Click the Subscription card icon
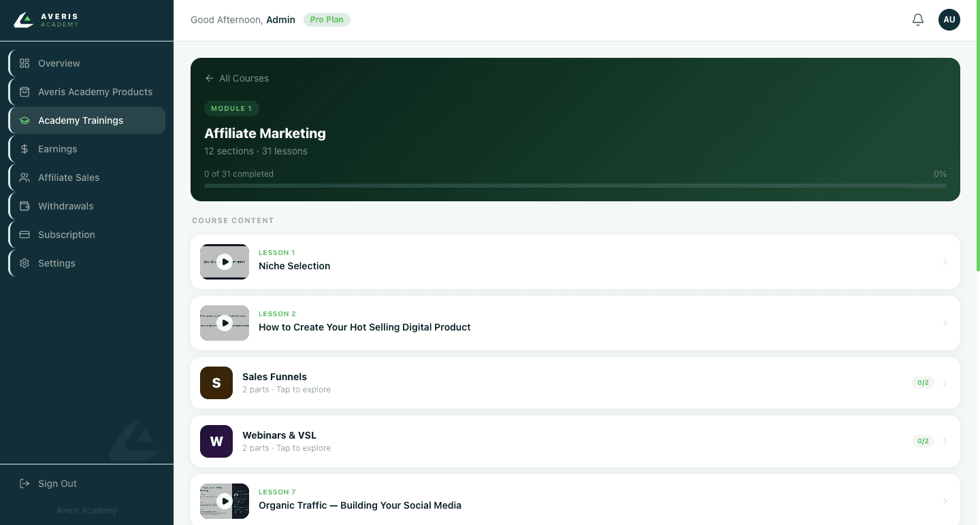The width and height of the screenshot is (980, 525). 24,235
